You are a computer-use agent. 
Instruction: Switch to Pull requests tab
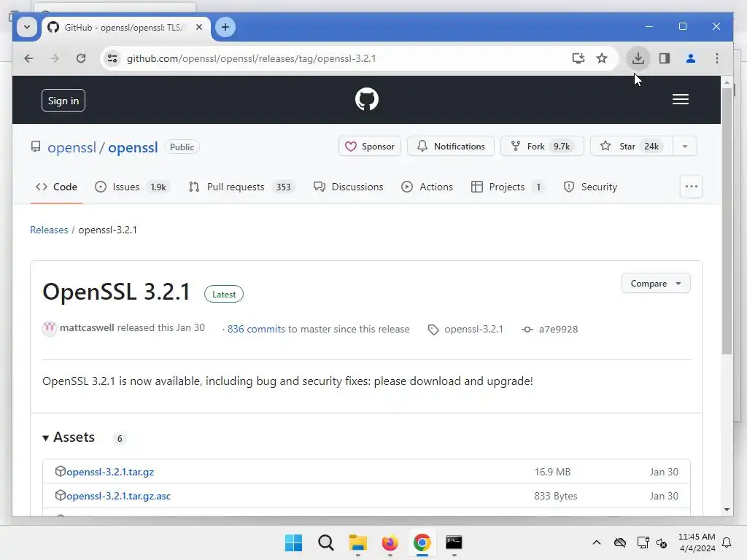241,187
